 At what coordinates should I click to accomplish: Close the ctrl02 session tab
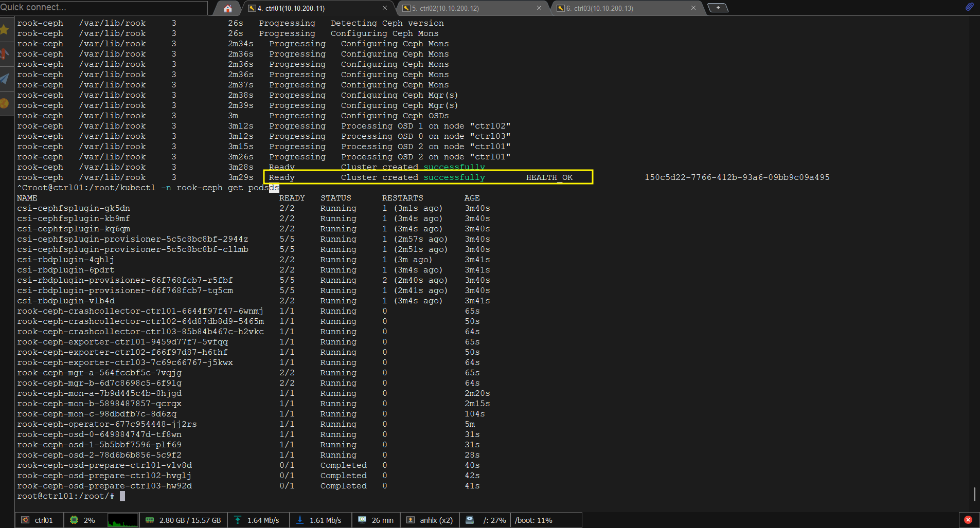pos(539,8)
